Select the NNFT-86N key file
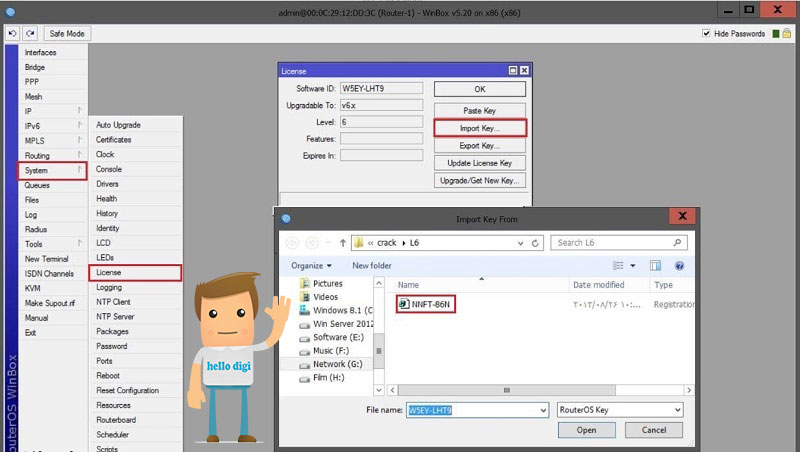The image size is (800, 452). tap(426, 304)
